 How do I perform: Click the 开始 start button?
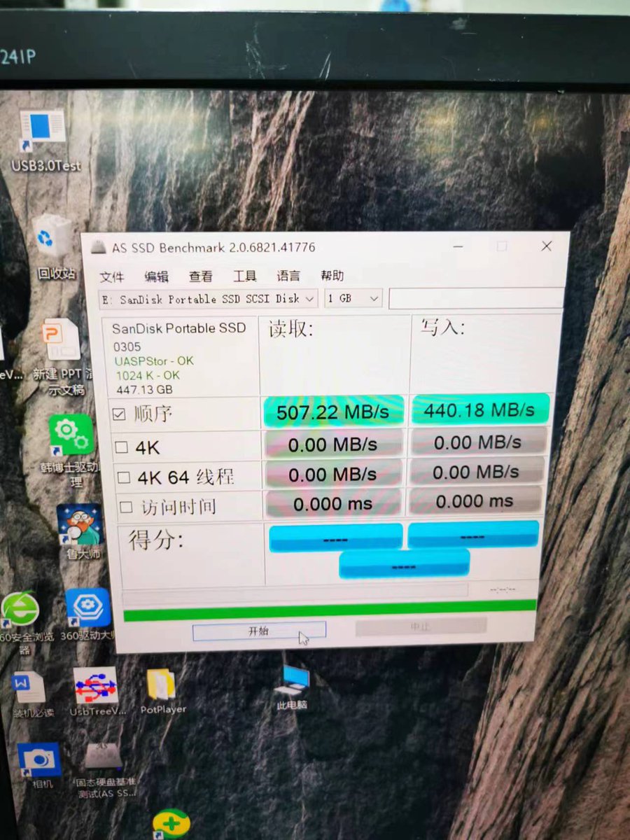coord(259,631)
